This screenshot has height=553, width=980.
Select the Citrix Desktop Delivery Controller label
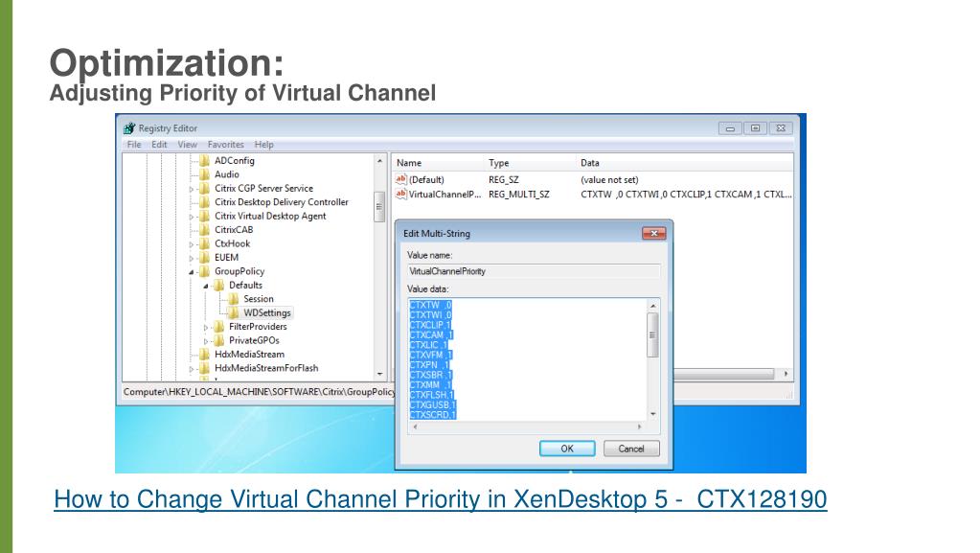(x=282, y=202)
